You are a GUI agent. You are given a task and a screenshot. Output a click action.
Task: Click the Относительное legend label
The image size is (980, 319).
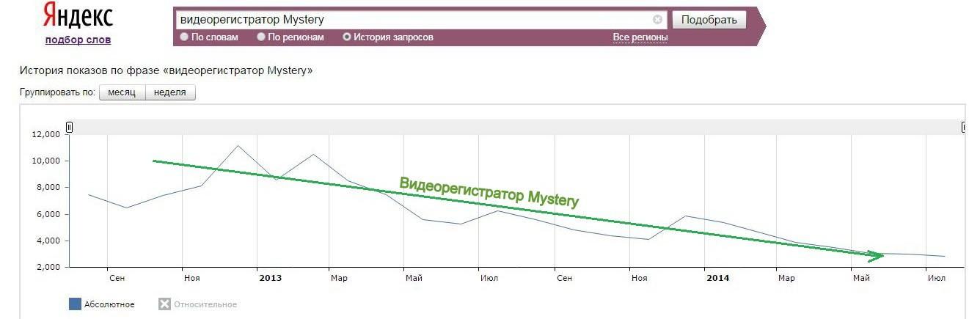[x=205, y=304]
